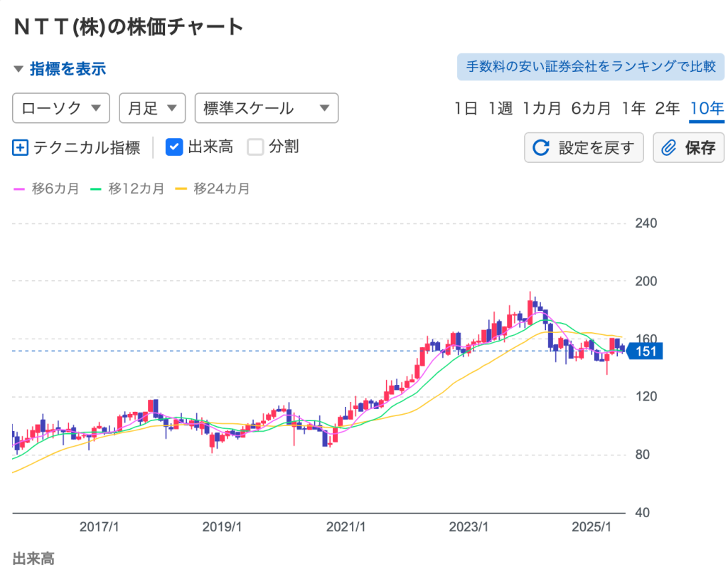The height and width of the screenshot is (567, 728).
Task: Click the green 移12カ月 legend marker
Action: coord(97,189)
